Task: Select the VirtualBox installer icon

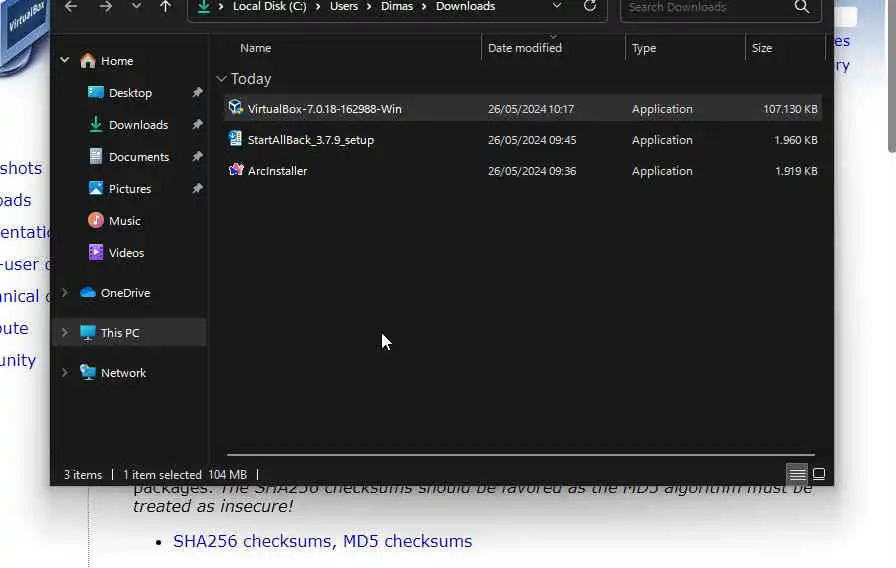Action: tap(235, 107)
